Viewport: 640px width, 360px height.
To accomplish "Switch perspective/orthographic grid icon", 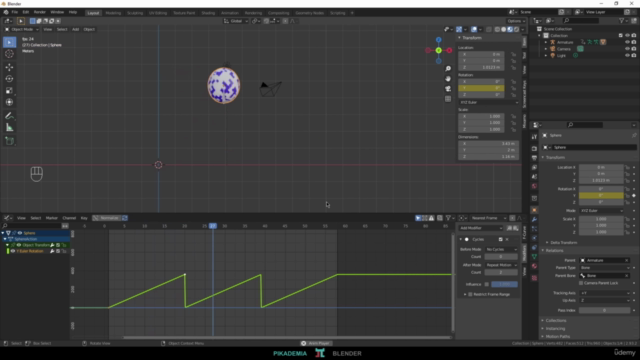I will click(x=448, y=99).
